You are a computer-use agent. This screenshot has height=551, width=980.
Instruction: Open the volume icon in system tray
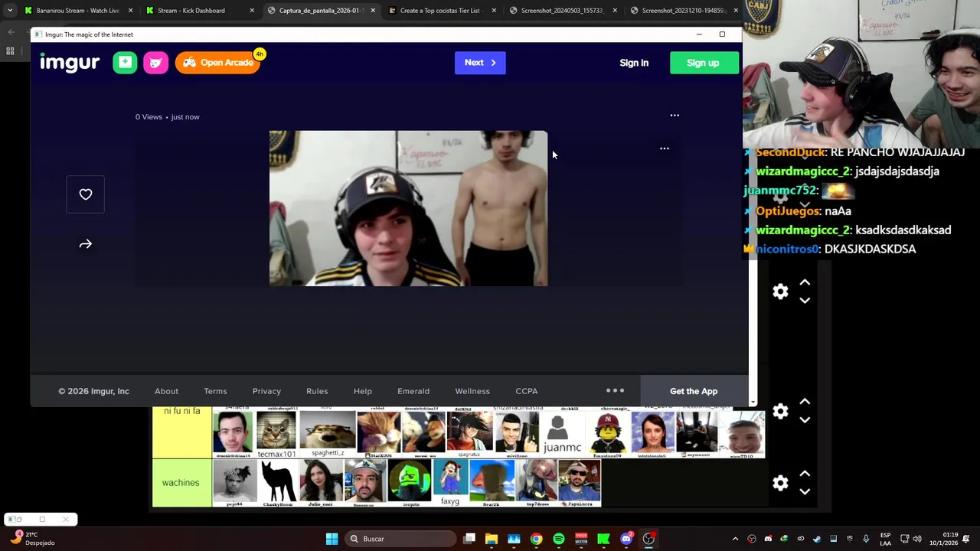click(917, 539)
